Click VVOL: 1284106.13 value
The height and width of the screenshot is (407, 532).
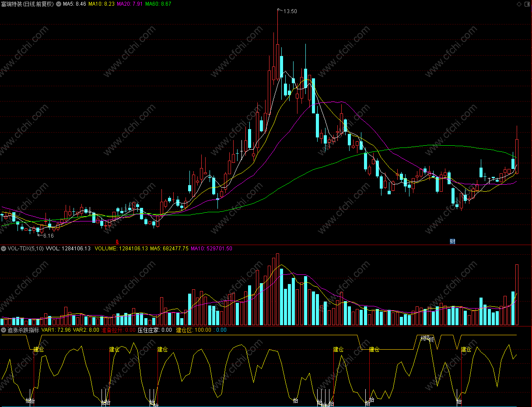click(68, 249)
